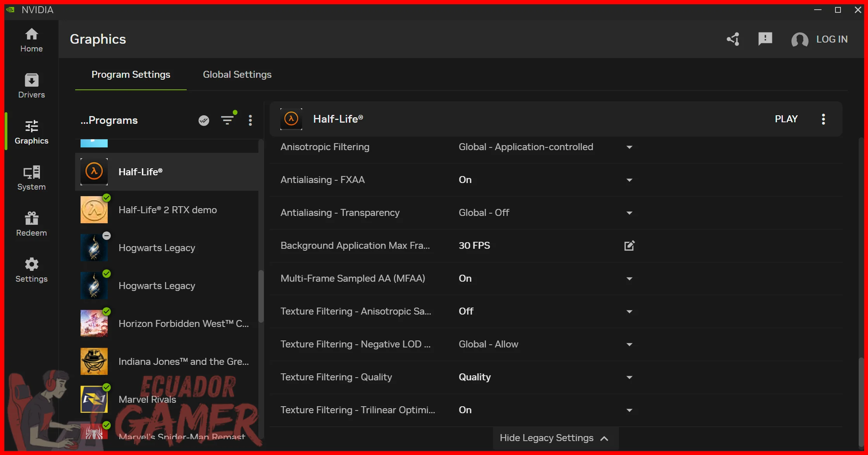Click the LOG IN button
868x455 pixels.
(x=832, y=39)
